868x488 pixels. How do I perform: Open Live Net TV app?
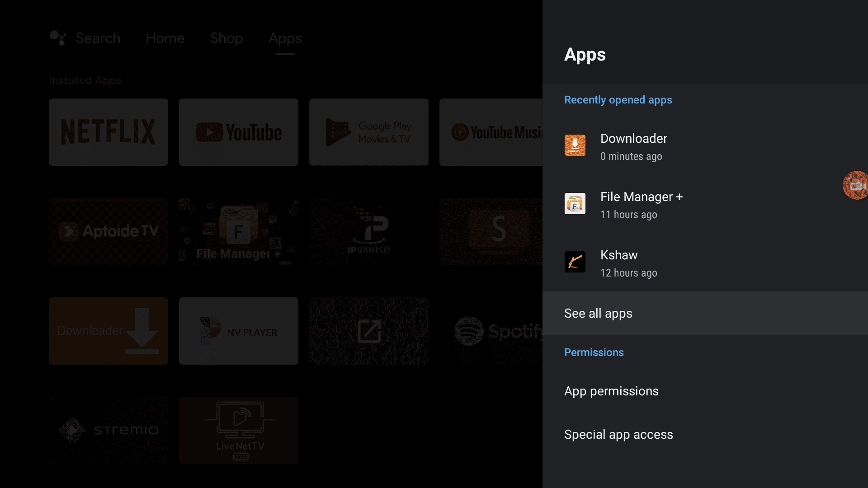pyautogui.click(x=238, y=431)
